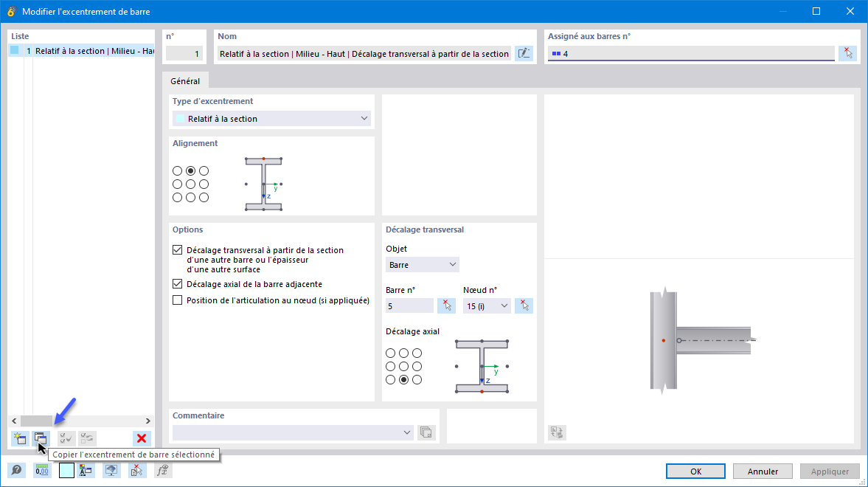Click the list's left scroll arrow

click(15, 421)
